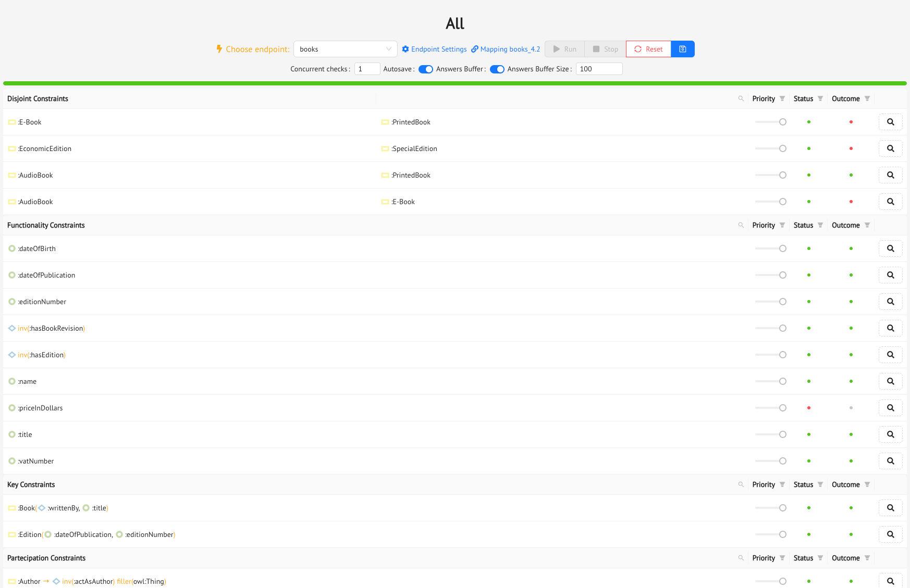Click the save icon button next to Reset
The height and width of the screenshot is (588, 910).
(x=682, y=49)
